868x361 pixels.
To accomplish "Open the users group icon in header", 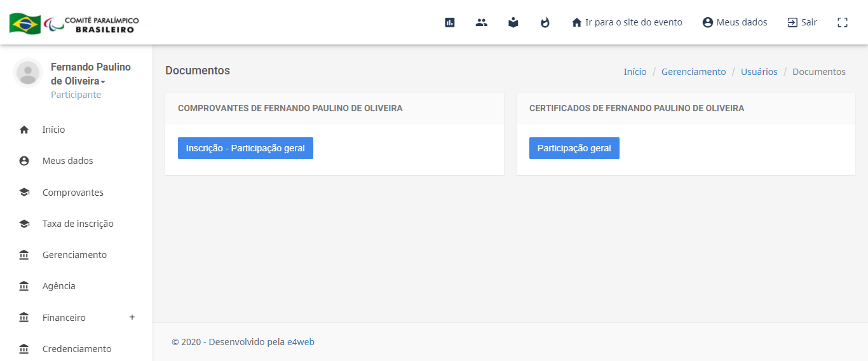I will (x=482, y=22).
